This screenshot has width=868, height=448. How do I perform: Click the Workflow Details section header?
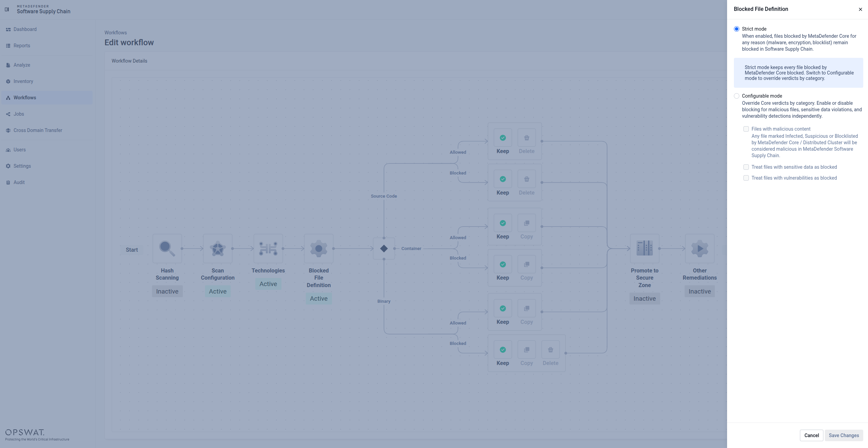129,61
